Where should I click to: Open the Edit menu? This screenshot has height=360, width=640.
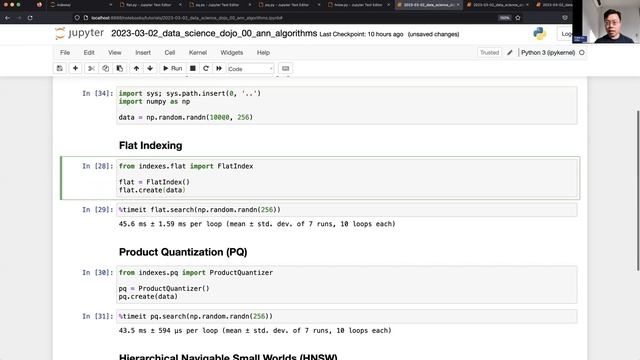click(89, 53)
